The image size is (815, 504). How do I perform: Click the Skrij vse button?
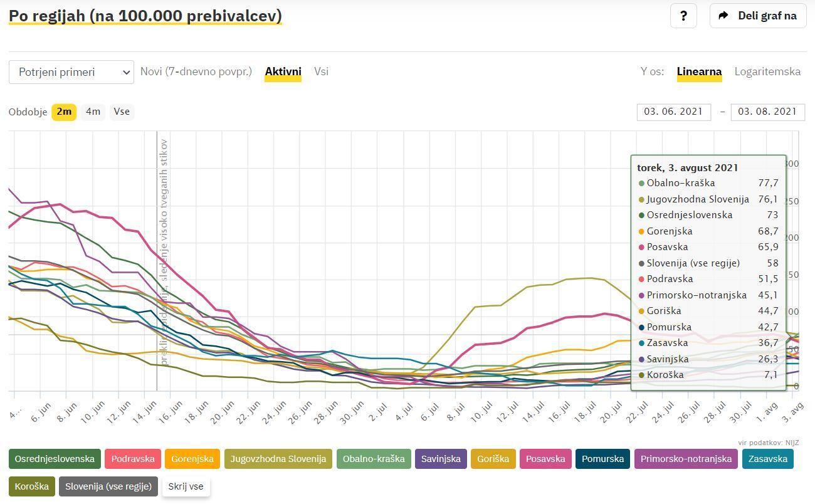[x=186, y=486]
